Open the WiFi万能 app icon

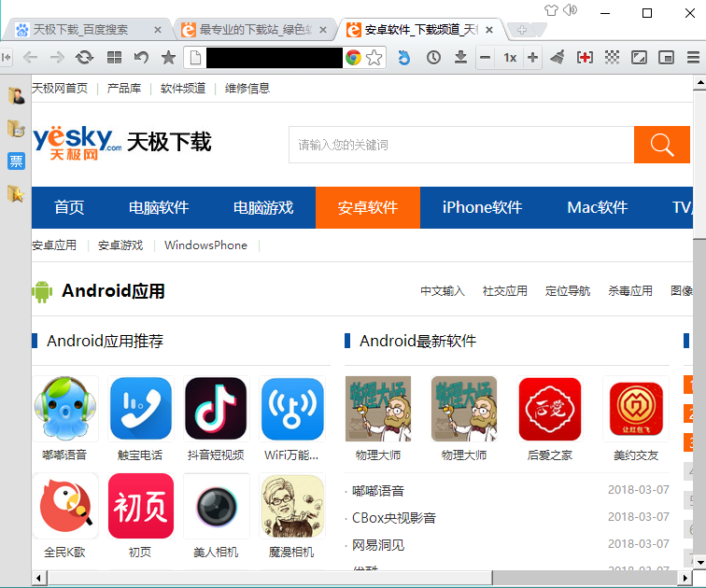pos(292,408)
